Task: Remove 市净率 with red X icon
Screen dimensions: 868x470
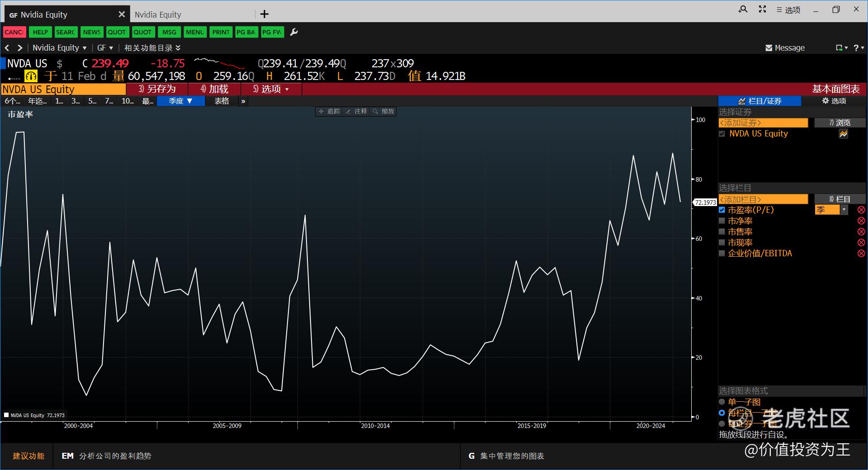Action: 861,221
